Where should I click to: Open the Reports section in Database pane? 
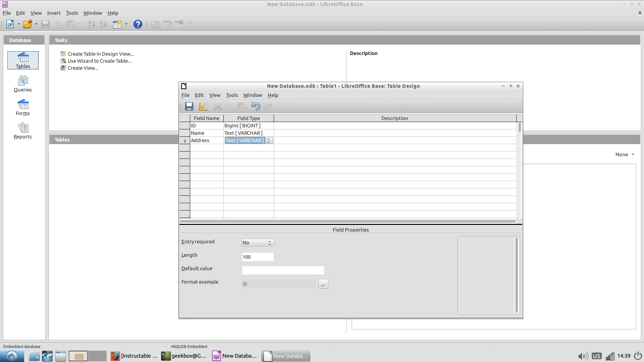click(23, 131)
